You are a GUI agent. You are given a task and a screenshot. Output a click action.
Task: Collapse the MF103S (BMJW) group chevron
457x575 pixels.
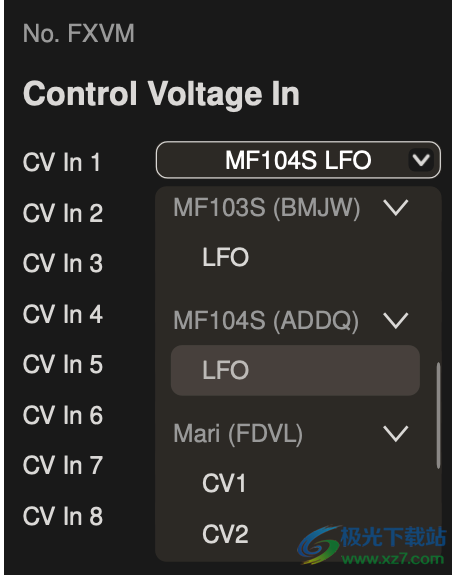tap(395, 207)
